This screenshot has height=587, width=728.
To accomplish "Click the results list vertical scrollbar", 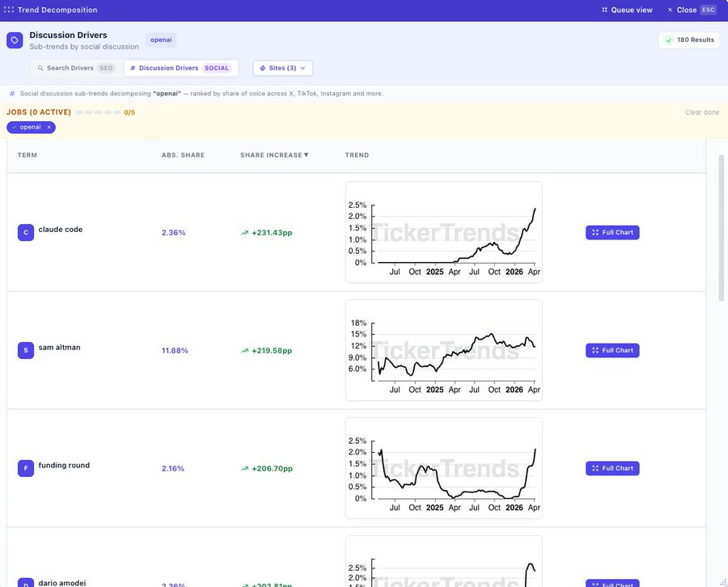I will [721, 228].
